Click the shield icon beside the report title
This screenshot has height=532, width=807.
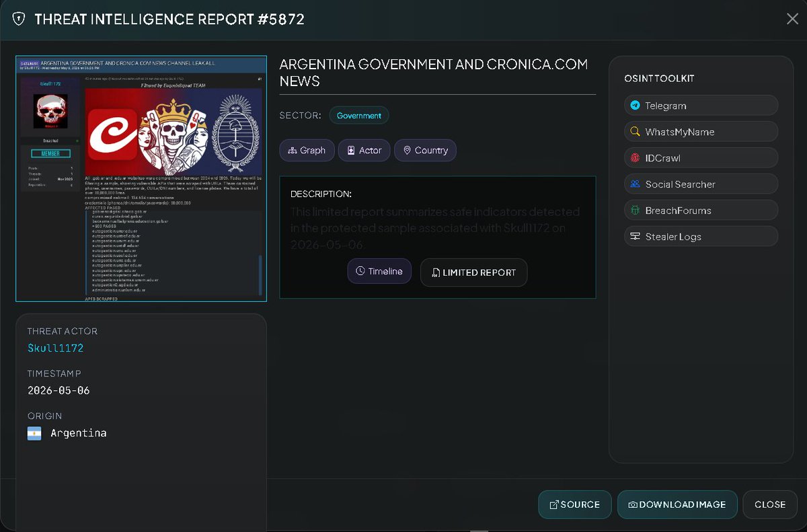tap(18, 19)
